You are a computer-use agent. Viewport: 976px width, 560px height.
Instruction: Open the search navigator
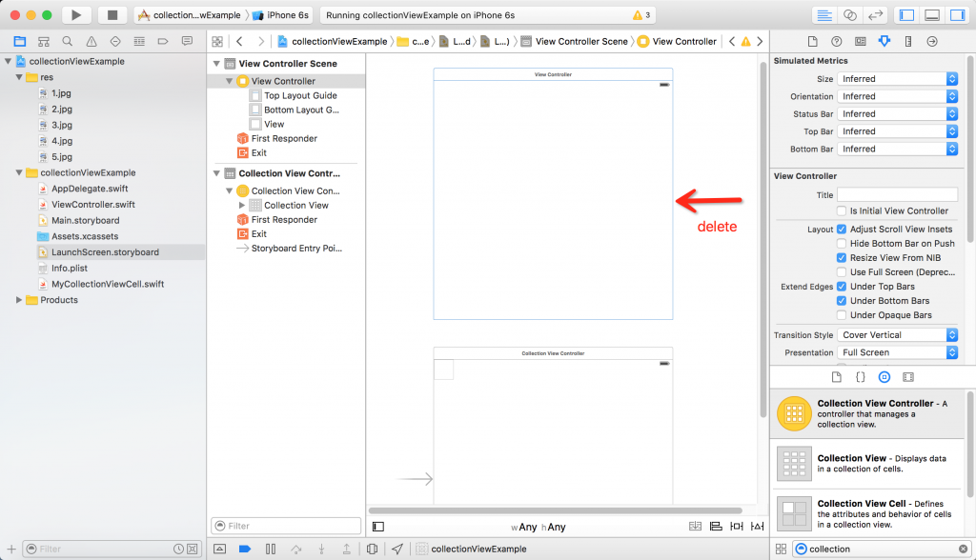(x=66, y=42)
